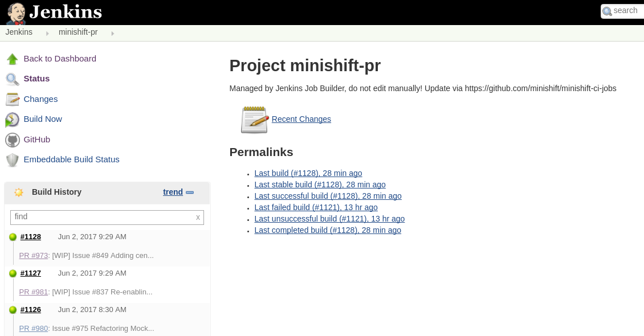Open Last stable build (#1128) permalink

pos(320,185)
